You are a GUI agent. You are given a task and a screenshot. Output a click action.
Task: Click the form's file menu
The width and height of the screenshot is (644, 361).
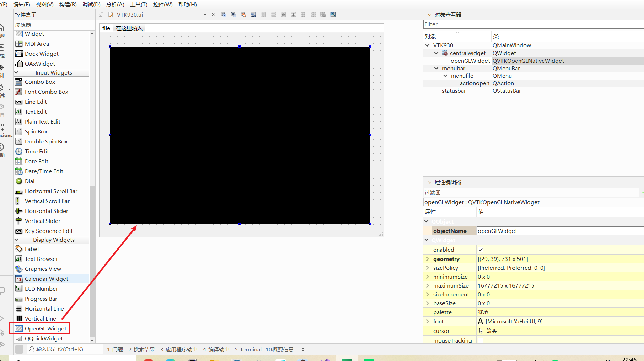pyautogui.click(x=106, y=28)
